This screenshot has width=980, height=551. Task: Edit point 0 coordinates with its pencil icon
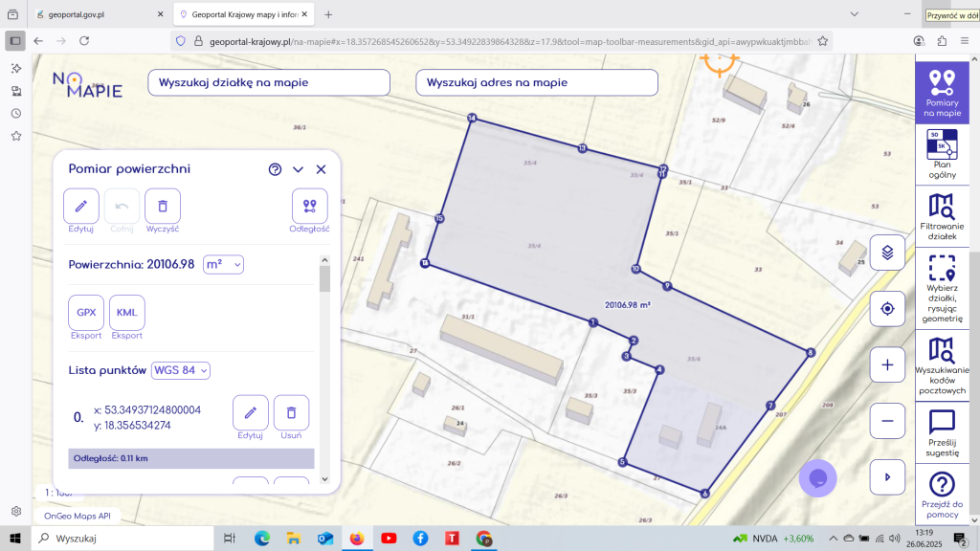click(251, 413)
